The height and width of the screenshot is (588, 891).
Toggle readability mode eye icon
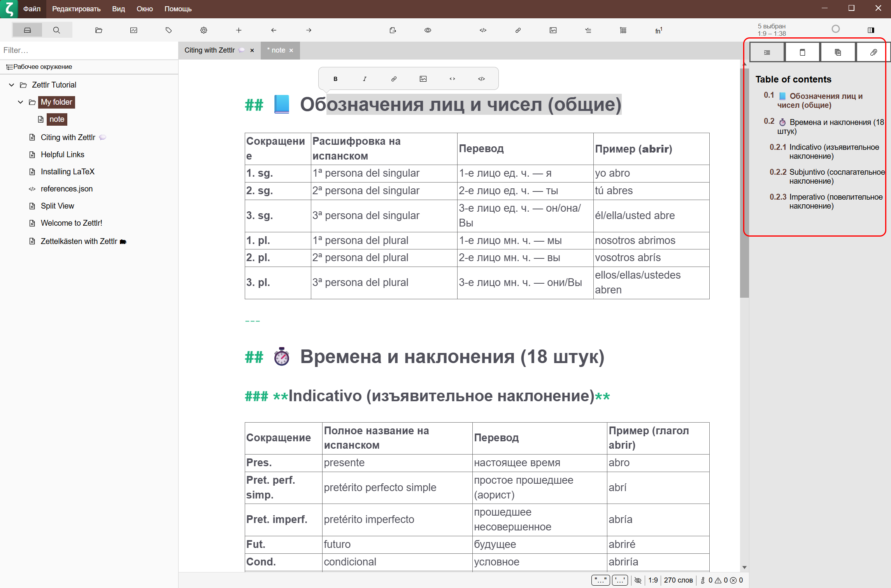428,30
